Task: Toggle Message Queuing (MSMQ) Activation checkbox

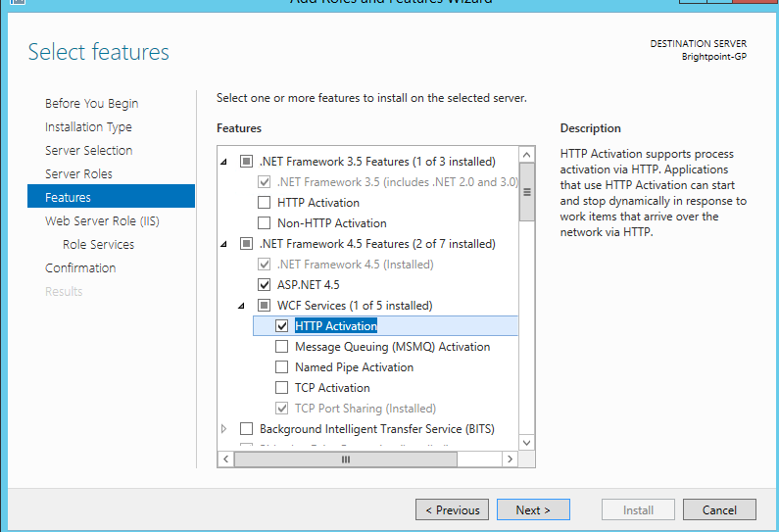Action: 282,347
